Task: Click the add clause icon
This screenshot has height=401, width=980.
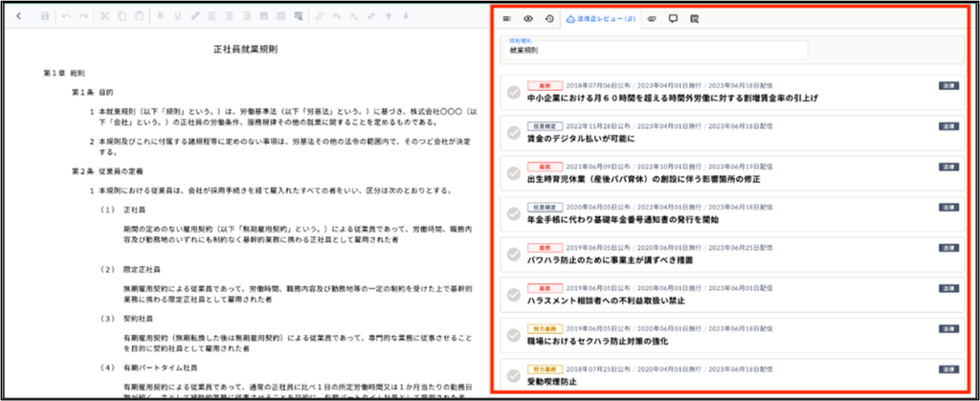Action: [338, 16]
